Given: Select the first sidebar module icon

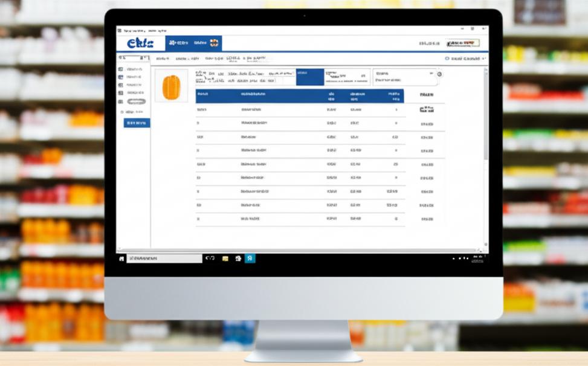Looking at the screenshot, I should (119, 70).
